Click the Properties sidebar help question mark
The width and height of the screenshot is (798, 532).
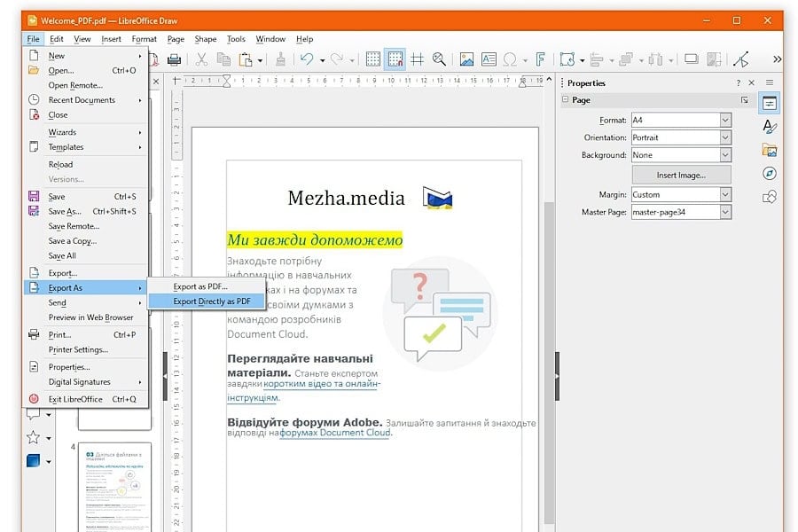[738, 83]
